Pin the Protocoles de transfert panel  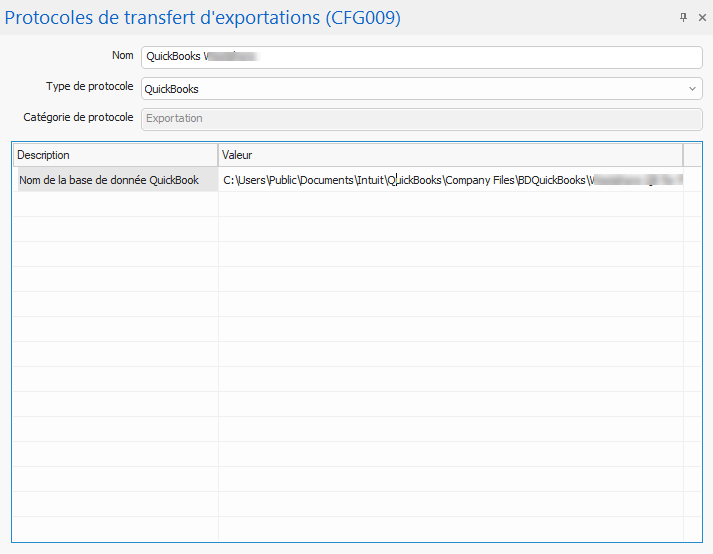click(x=684, y=17)
